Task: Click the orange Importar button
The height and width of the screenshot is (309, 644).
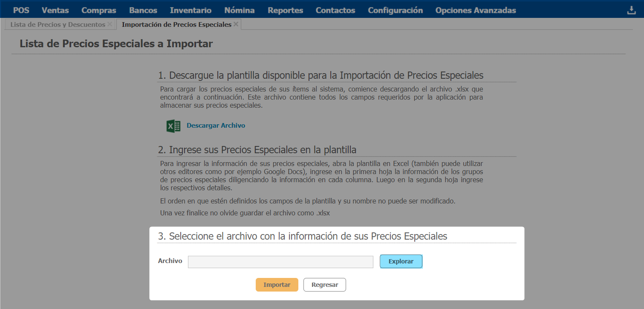Action: (x=277, y=285)
